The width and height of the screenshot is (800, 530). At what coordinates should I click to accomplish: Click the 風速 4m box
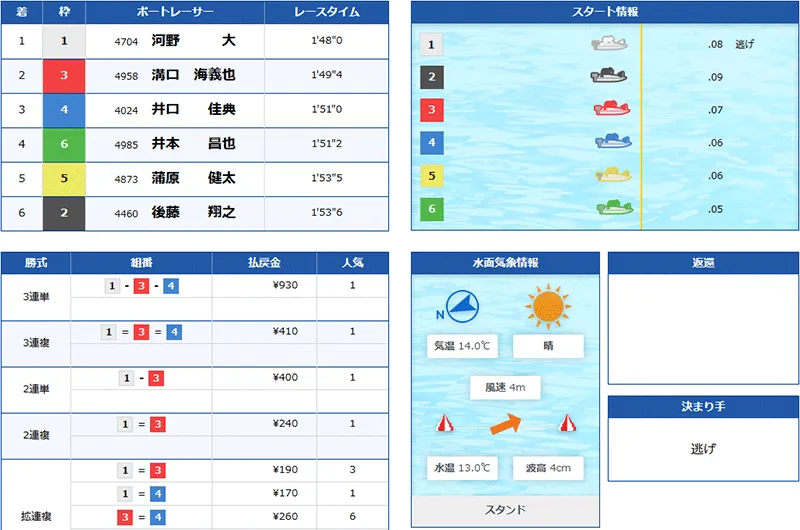tap(505, 388)
